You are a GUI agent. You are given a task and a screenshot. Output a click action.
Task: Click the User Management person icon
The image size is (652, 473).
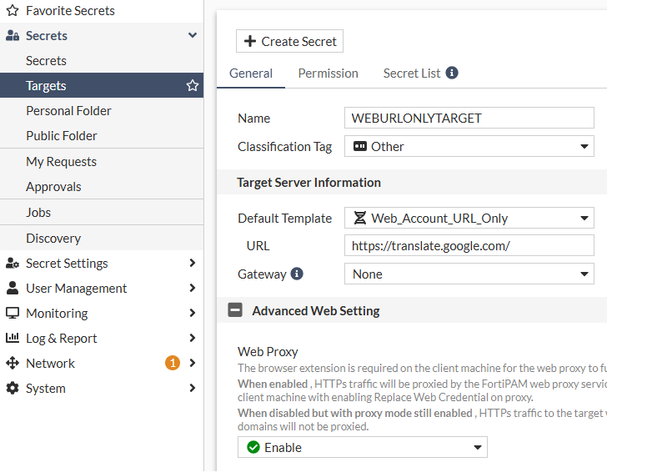coord(12,288)
